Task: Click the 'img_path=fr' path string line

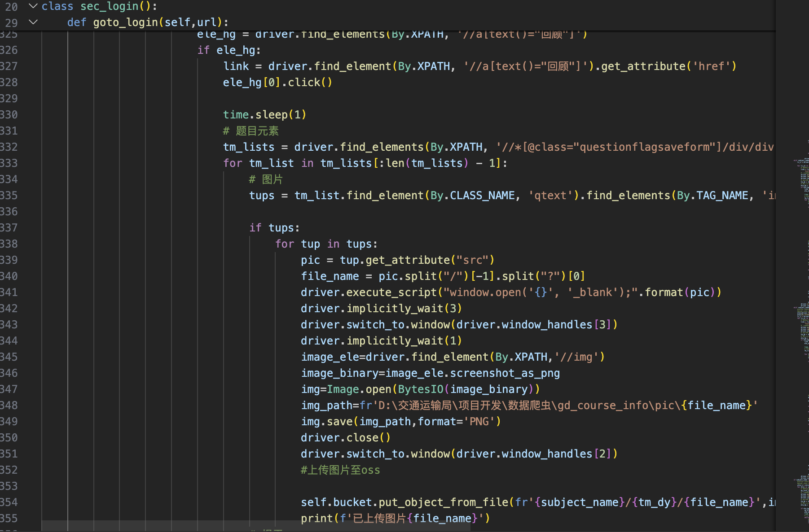Action: coord(529,406)
